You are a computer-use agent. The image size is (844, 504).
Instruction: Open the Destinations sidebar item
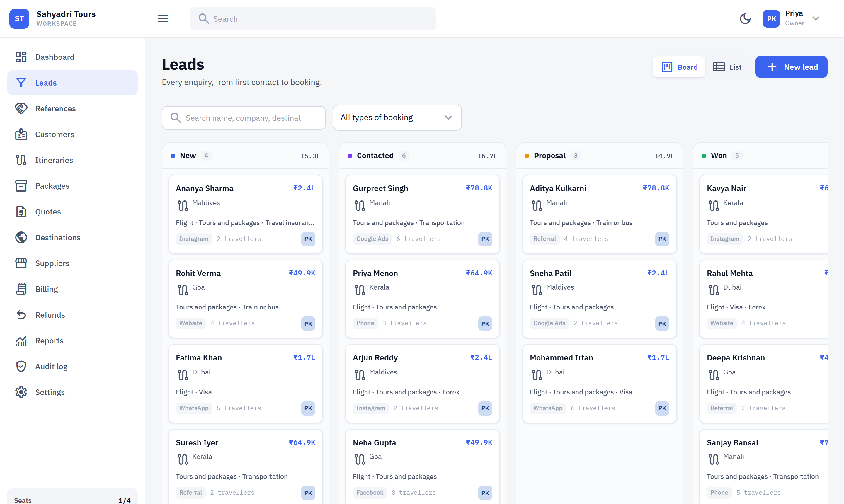point(72,238)
